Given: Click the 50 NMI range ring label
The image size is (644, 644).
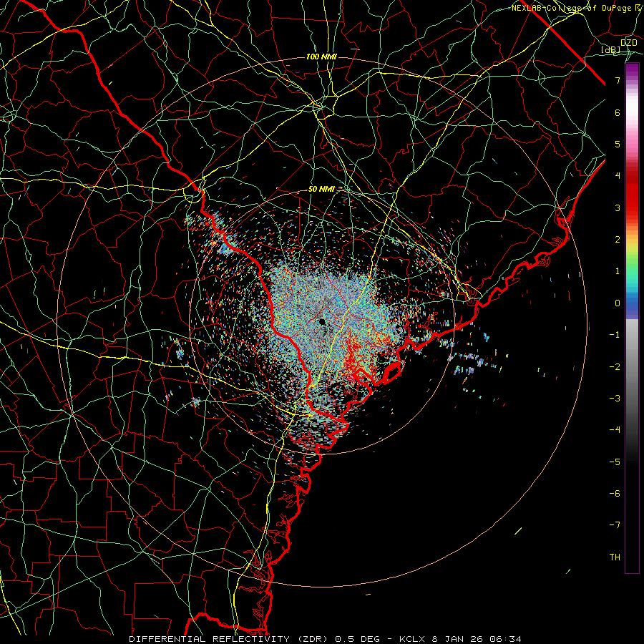Looking at the screenshot, I should point(321,189).
